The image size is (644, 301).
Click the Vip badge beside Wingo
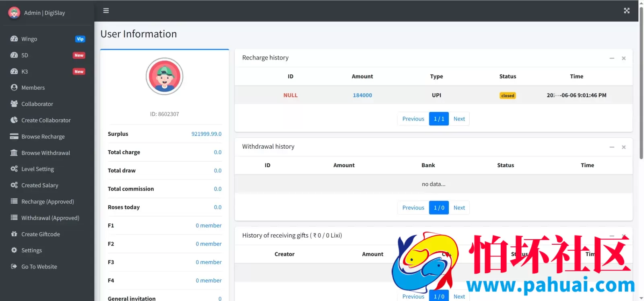point(80,39)
